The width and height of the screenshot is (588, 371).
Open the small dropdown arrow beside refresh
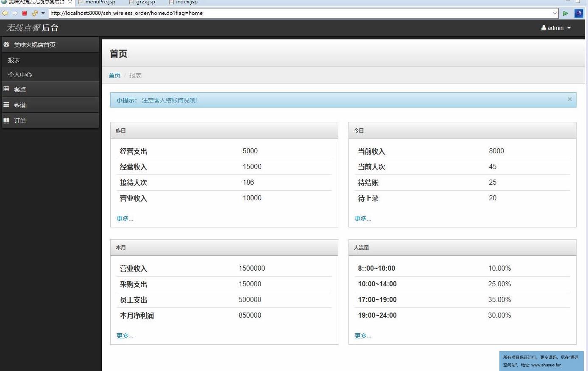pos(43,13)
